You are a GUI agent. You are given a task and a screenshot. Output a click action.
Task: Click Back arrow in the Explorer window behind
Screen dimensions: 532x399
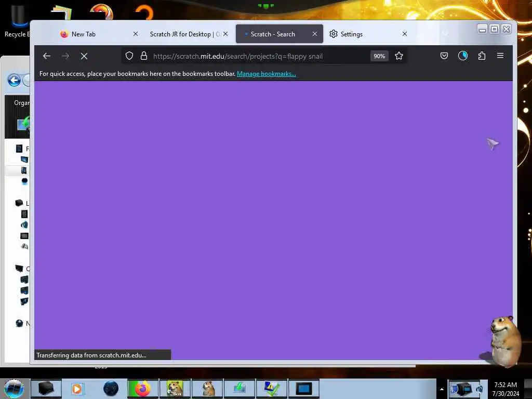tap(14, 81)
